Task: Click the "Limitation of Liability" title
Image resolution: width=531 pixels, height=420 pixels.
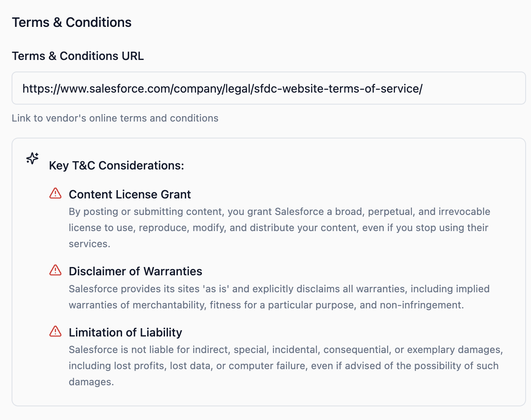Action: tap(125, 332)
